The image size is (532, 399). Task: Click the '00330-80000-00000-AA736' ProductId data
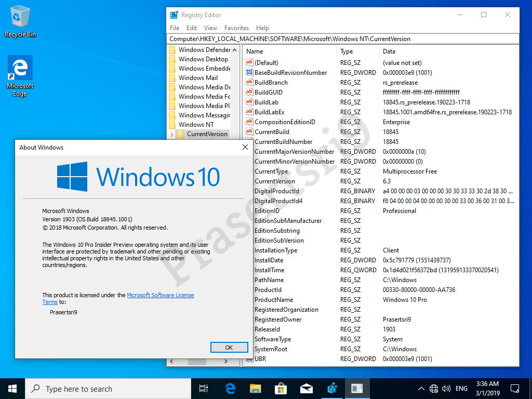point(419,290)
